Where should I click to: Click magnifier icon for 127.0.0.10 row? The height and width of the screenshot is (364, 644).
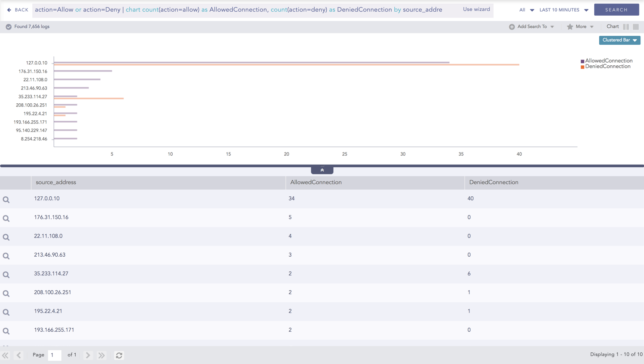(x=6, y=200)
